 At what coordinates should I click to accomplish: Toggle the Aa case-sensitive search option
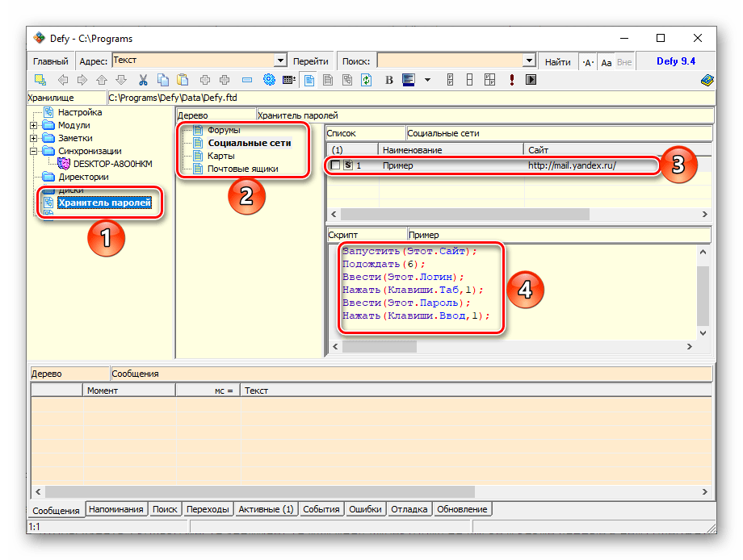(606, 61)
